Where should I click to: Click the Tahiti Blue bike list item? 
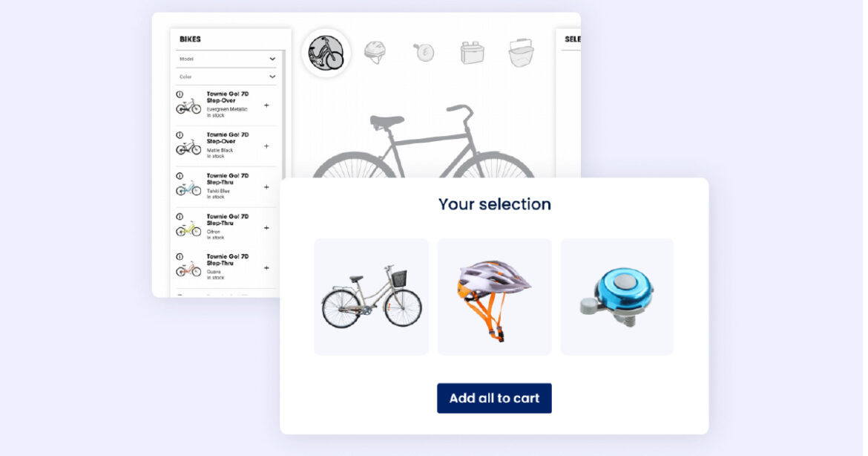pos(226,186)
